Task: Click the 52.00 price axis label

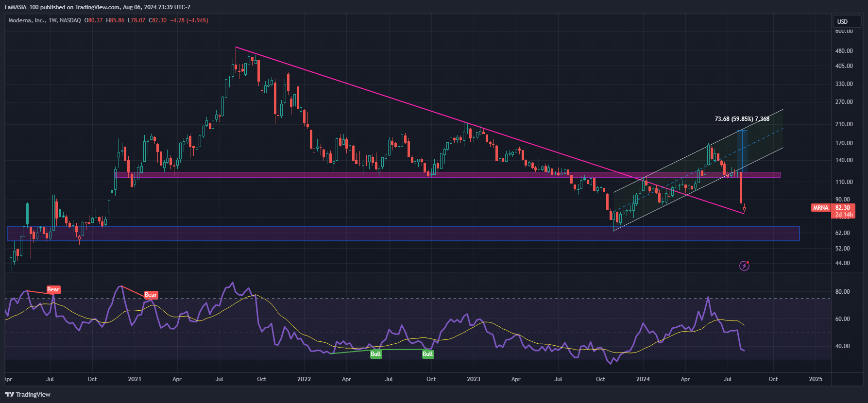Action: (842, 249)
